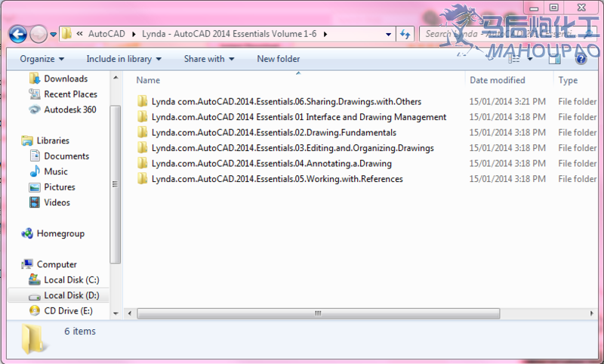Open Documents library

66,156
